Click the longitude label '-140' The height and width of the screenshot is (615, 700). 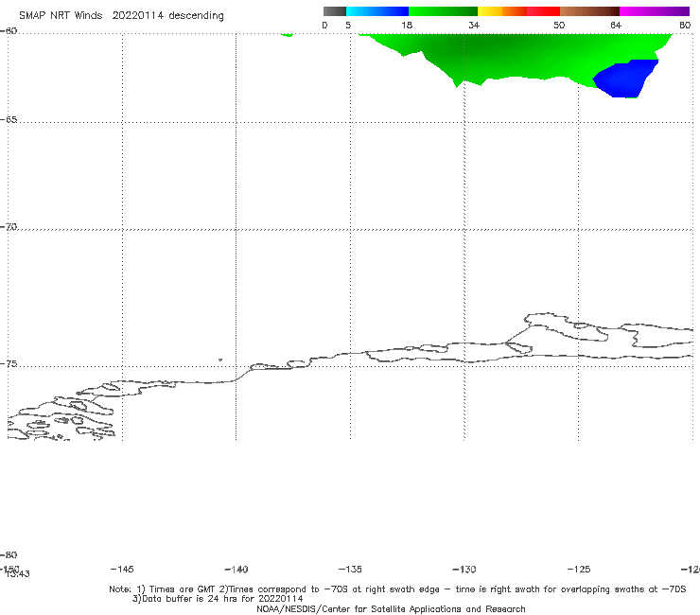point(236,569)
